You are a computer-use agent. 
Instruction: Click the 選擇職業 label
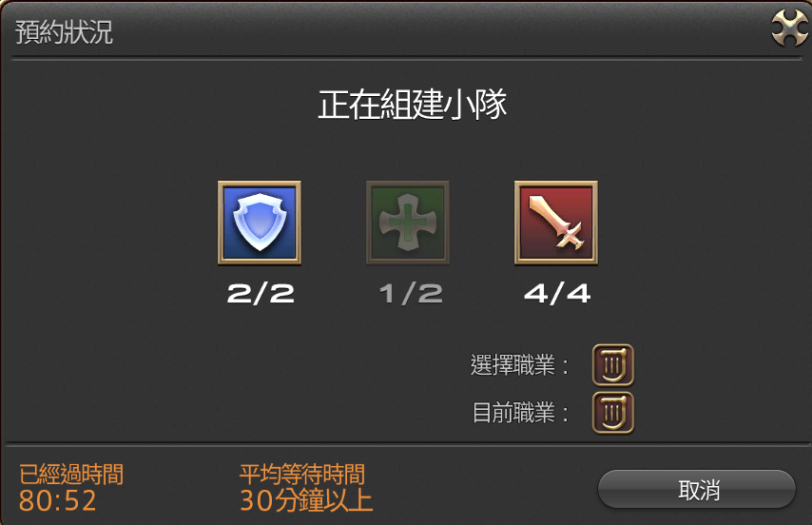519,365
